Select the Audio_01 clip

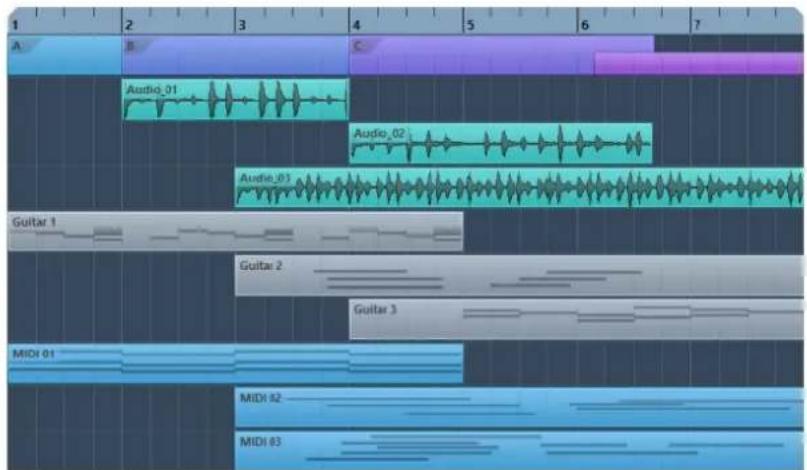click(236, 99)
